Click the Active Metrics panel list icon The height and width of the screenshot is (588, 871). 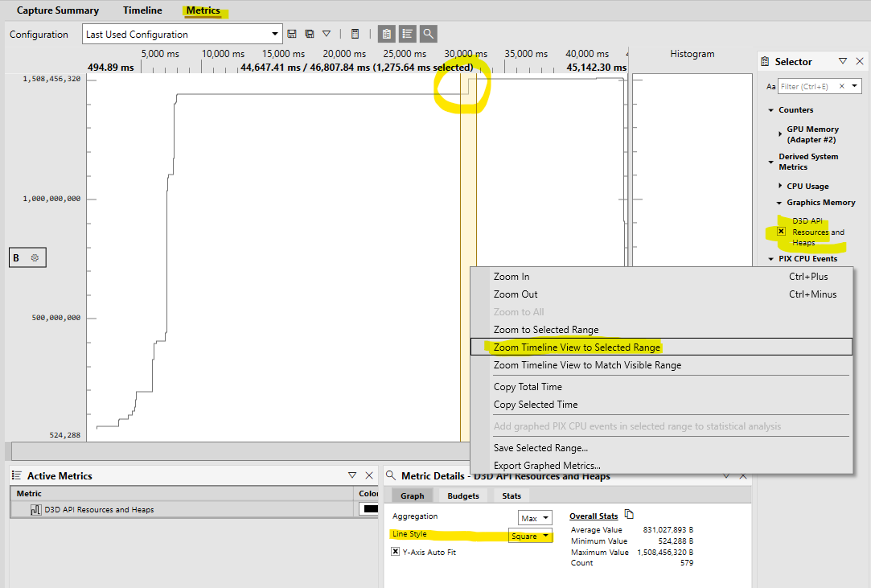point(17,475)
